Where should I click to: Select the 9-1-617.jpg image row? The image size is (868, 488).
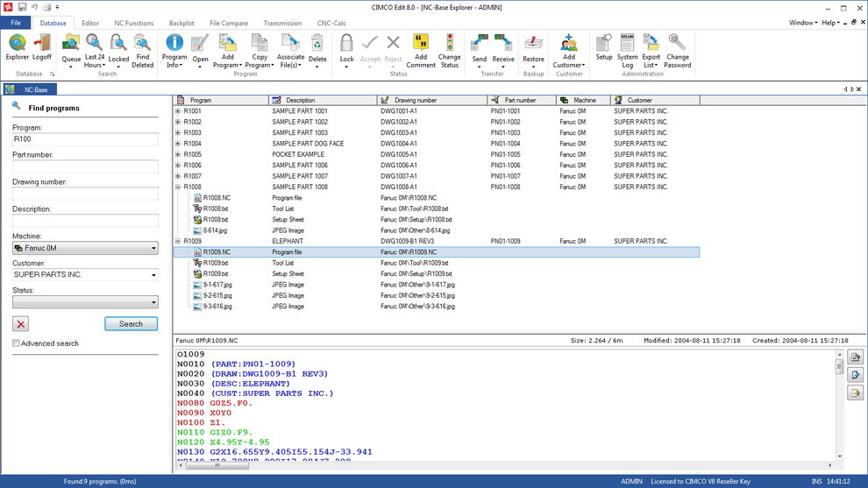coord(437,285)
